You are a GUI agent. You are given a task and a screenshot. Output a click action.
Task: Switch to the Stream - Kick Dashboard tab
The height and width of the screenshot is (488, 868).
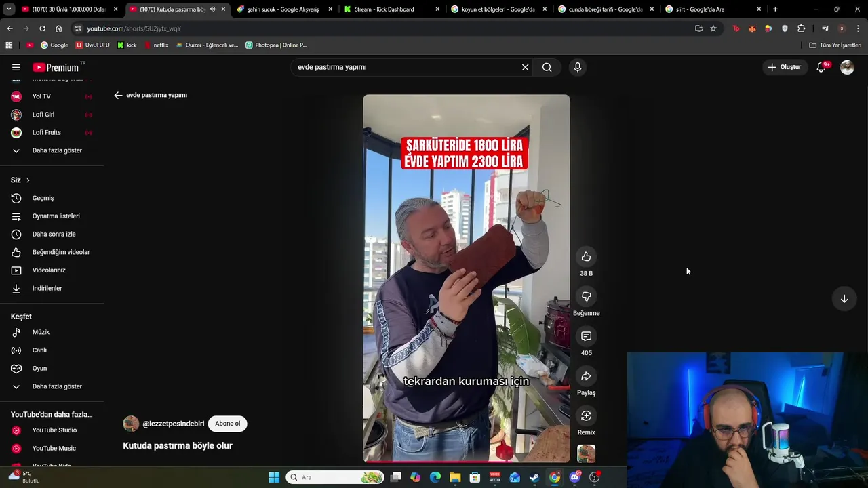[391, 9]
